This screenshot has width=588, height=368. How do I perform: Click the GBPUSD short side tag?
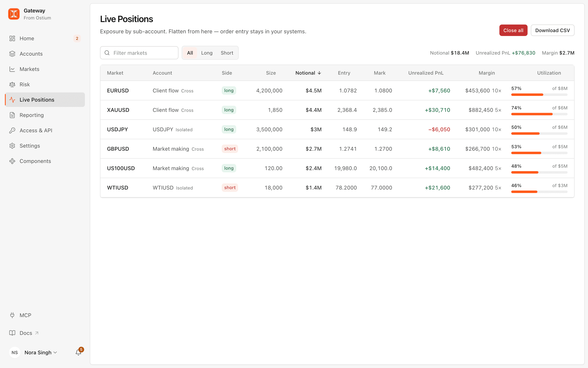pos(230,149)
